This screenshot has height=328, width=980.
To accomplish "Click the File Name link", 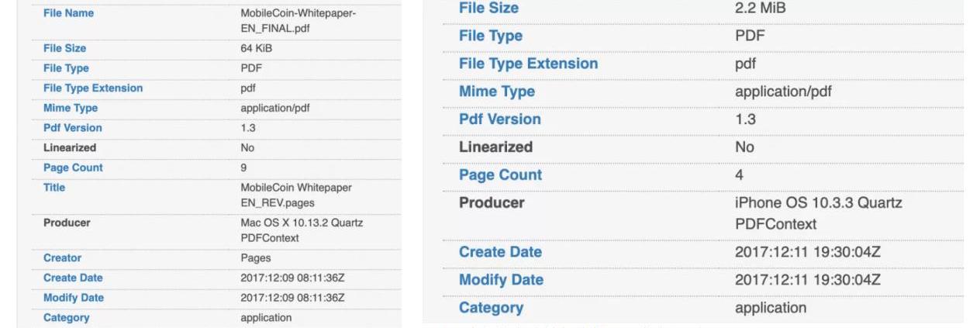I will point(68,13).
